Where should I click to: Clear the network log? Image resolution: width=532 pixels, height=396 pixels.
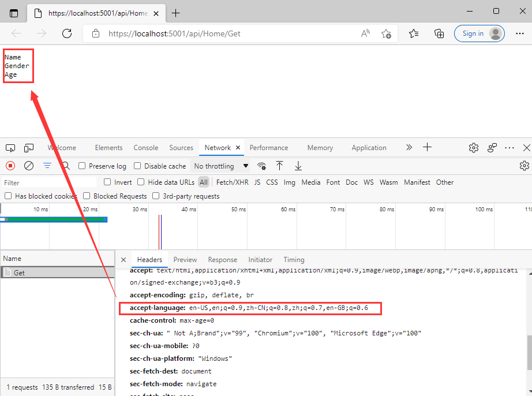pyautogui.click(x=29, y=166)
